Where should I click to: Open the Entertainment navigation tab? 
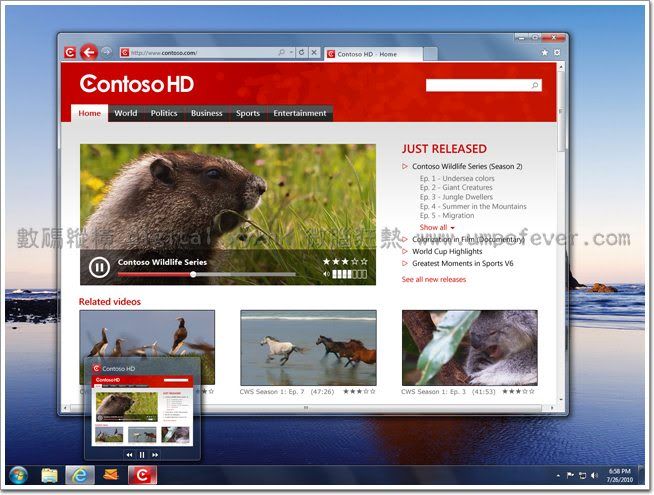pyautogui.click(x=299, y=113)
